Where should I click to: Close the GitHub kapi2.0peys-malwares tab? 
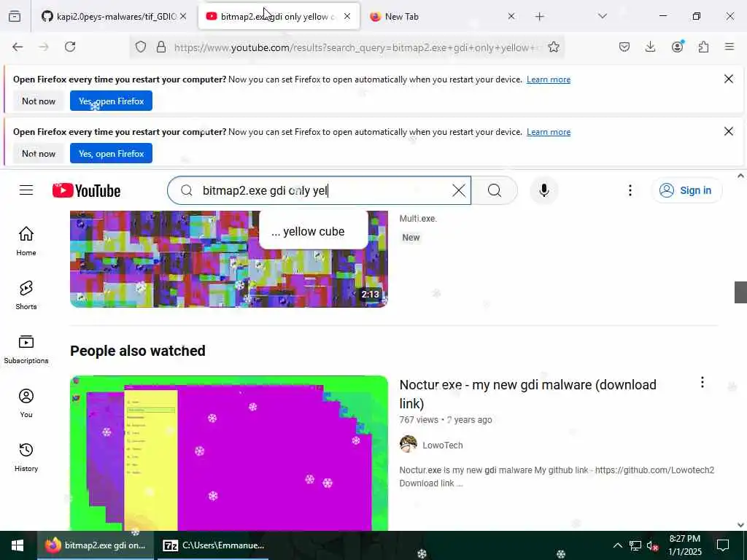point(183,17)
